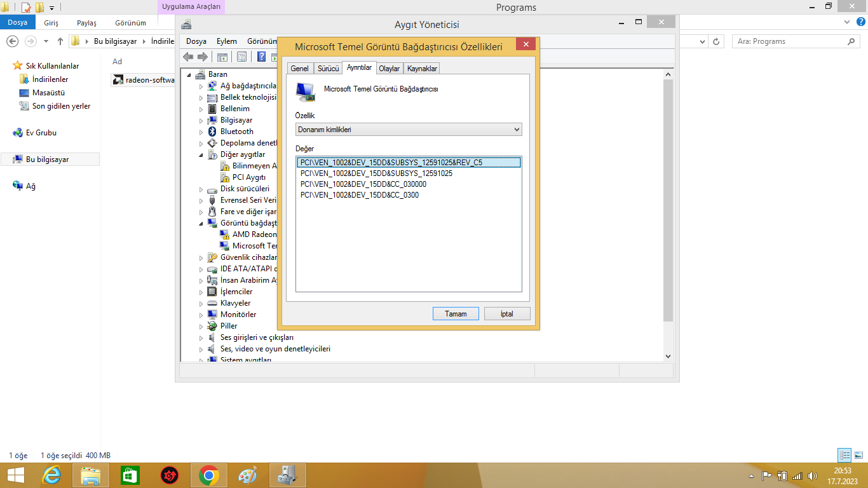Toggle the console tree pane icon in Aygıt Yöneticisi

(222, 57)
